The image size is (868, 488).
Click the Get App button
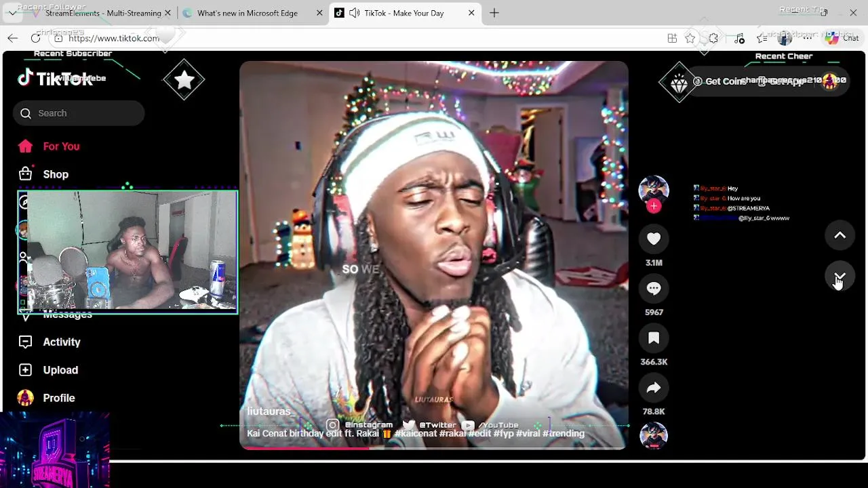[781, 81]
